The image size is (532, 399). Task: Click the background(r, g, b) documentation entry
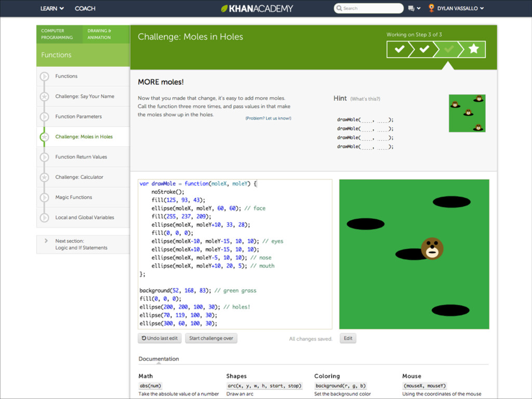coord(340,386)
